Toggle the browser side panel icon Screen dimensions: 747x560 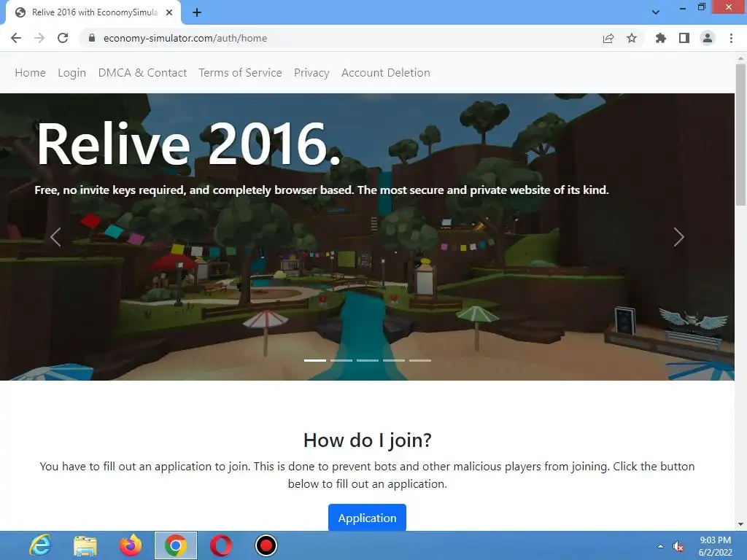(684, 38)
